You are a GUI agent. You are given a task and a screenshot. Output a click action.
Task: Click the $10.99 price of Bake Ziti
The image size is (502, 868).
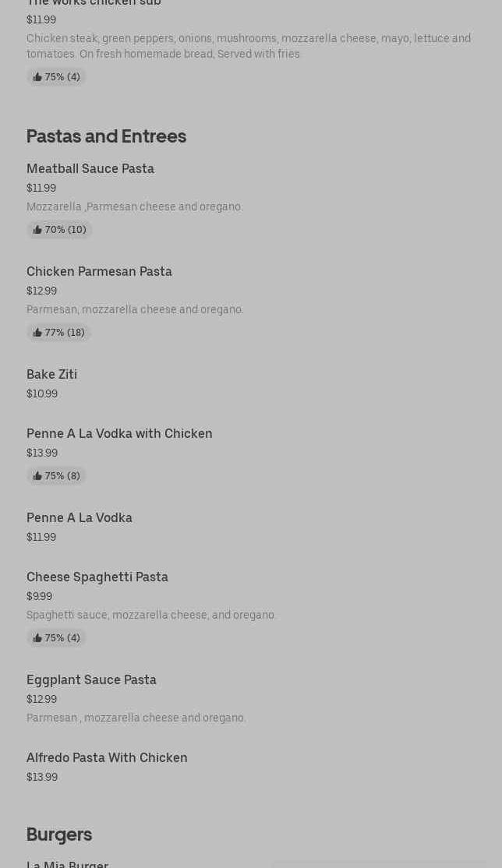[x=42, y=394]
